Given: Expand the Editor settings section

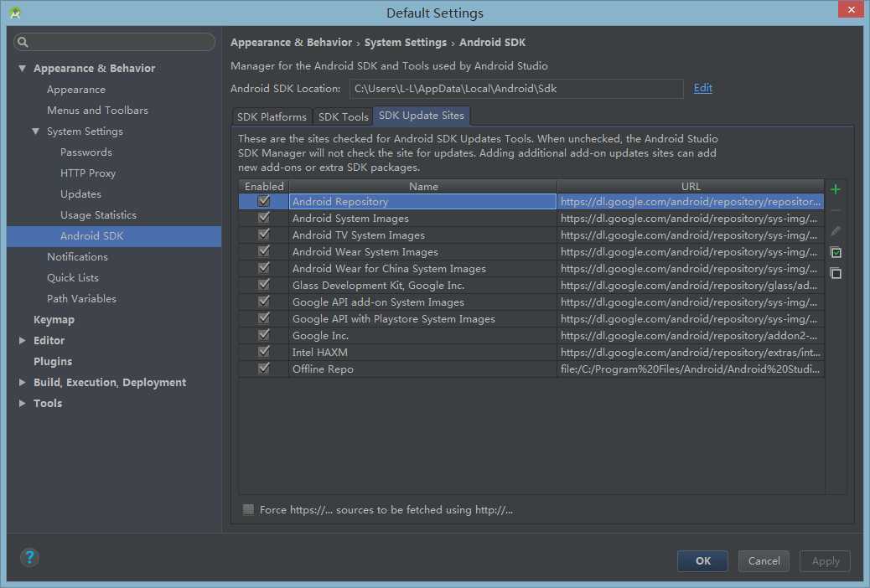Looking at the screenshot, I should (x=22, y=341).
